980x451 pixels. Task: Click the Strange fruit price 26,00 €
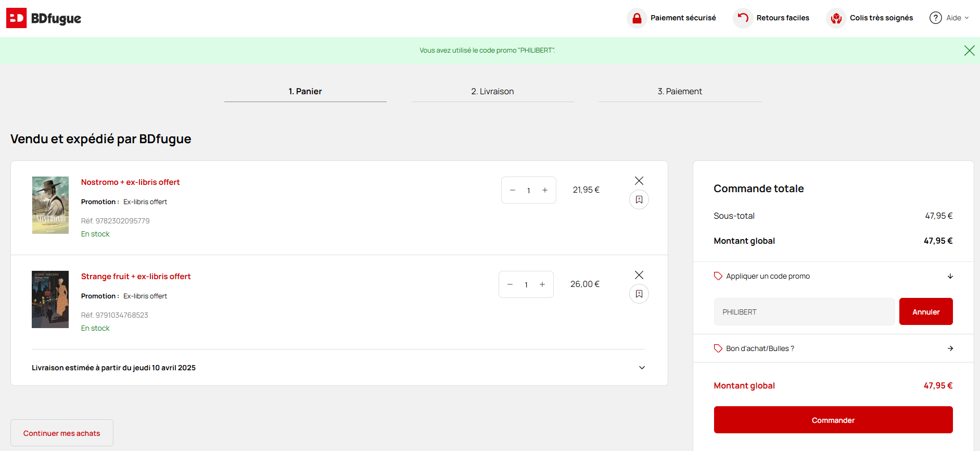point(585,284)
